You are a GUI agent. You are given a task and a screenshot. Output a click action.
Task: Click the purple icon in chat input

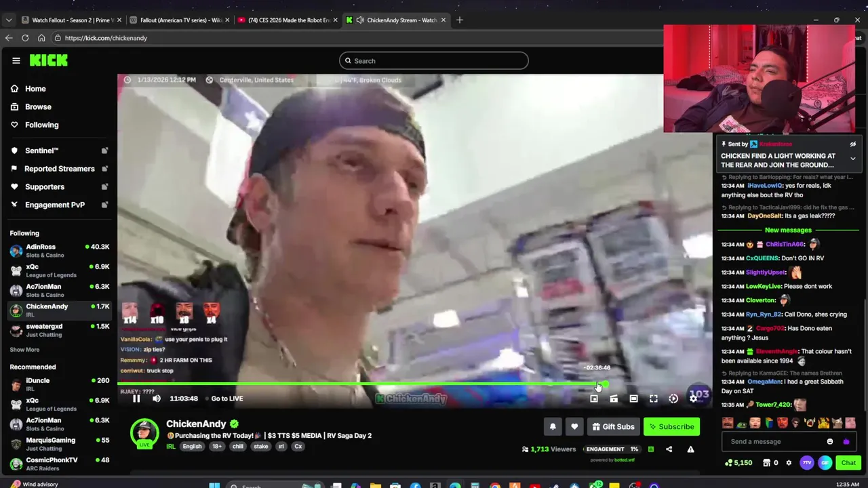click(846, 442)
